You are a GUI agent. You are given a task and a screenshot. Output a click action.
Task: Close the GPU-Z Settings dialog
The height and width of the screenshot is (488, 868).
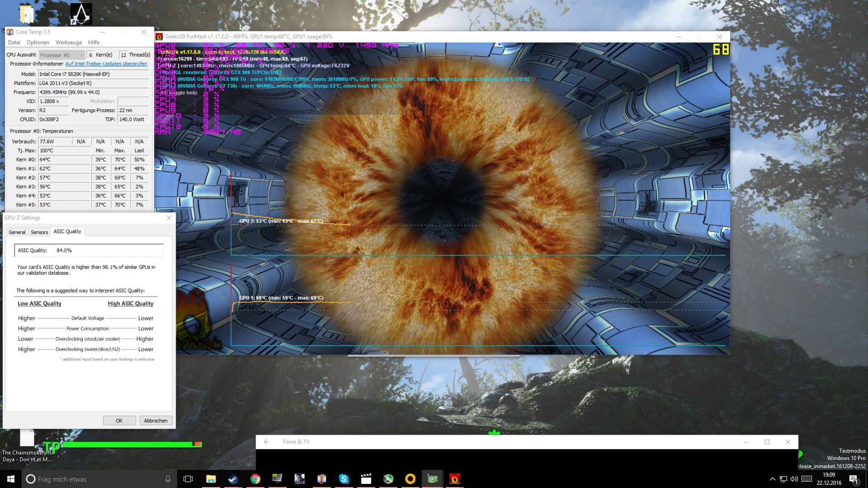(169, 218)
